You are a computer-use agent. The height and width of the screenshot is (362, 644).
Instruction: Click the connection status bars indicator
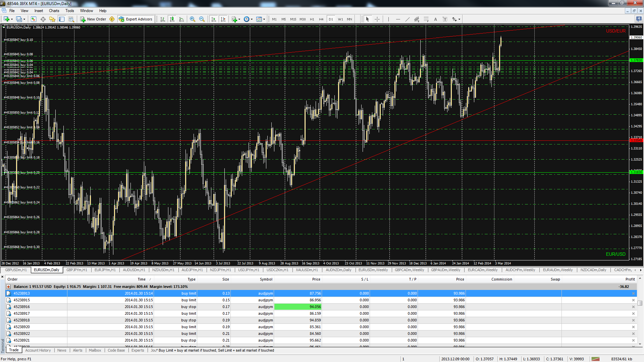595,359
